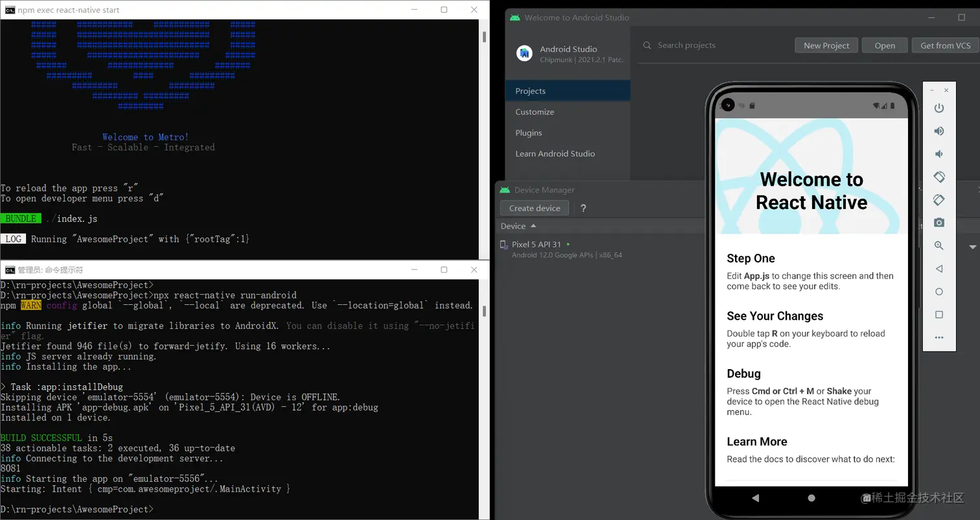Open emulator extended controls (three dots)
This screenshot has width=980, height=520.
[939, 338]
